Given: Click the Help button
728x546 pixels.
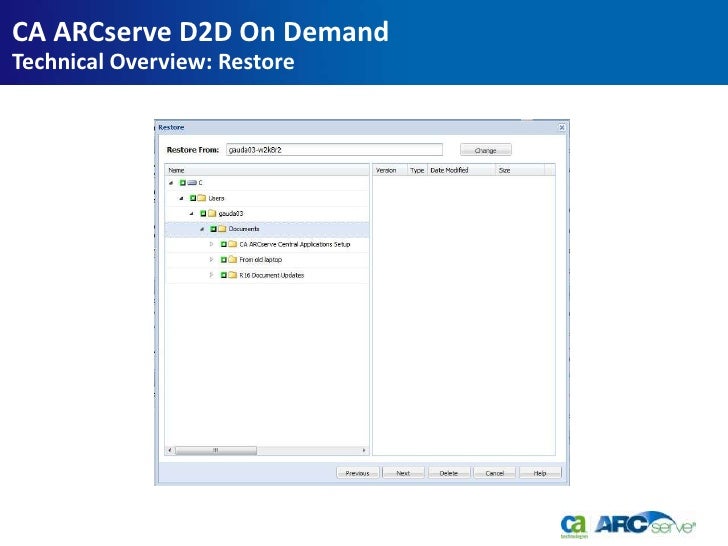Looking at the screenshot, I should (540, 473).
